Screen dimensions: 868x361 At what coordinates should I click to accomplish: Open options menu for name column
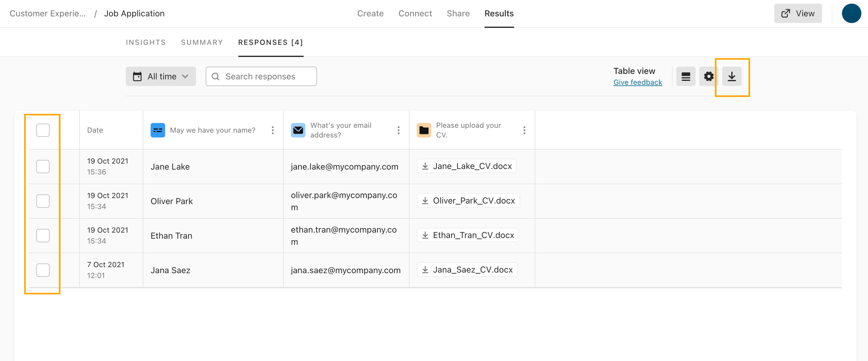pos(273,130)
